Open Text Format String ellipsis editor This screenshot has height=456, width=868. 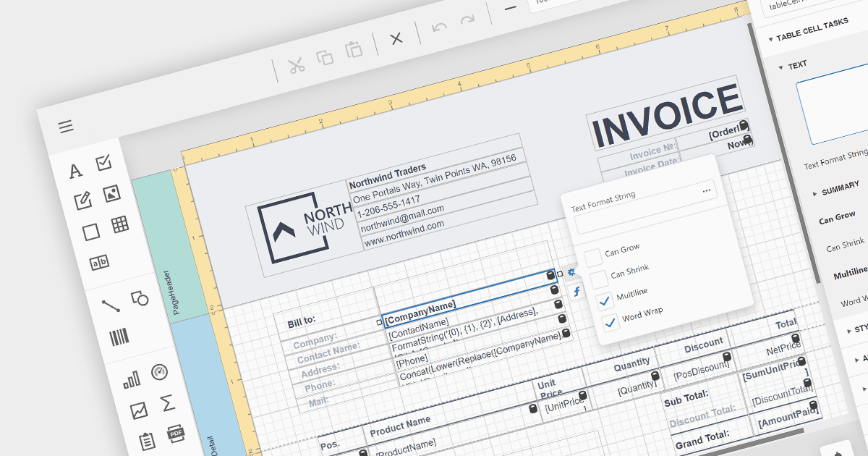coord(706,191)
